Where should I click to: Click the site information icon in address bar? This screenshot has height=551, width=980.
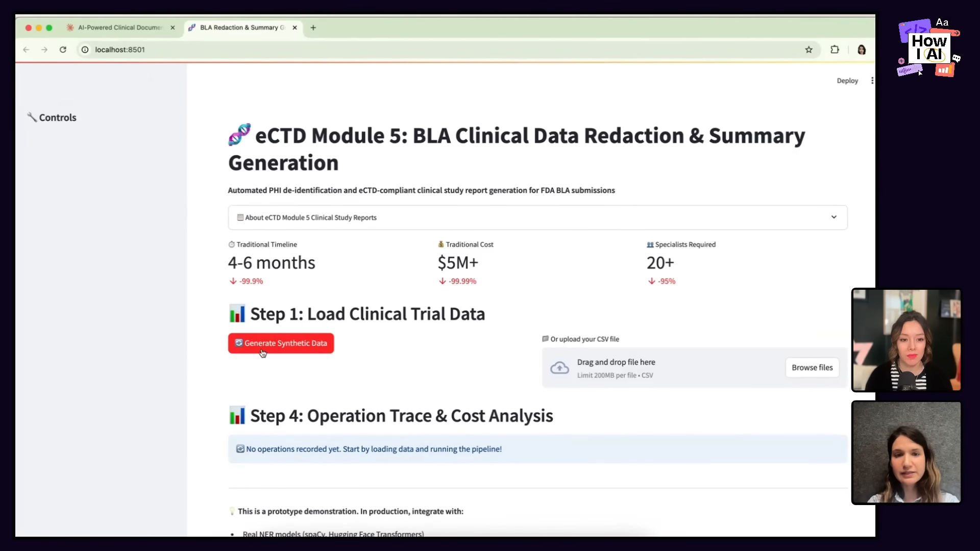85,49
